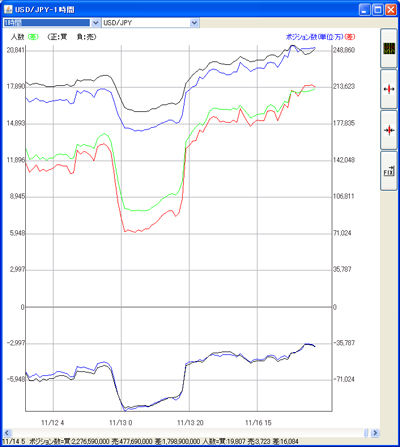Screen dimensions: 400x447
Task: Maximize the USD/JPY chart window
Action: click(x=378, y=10)
